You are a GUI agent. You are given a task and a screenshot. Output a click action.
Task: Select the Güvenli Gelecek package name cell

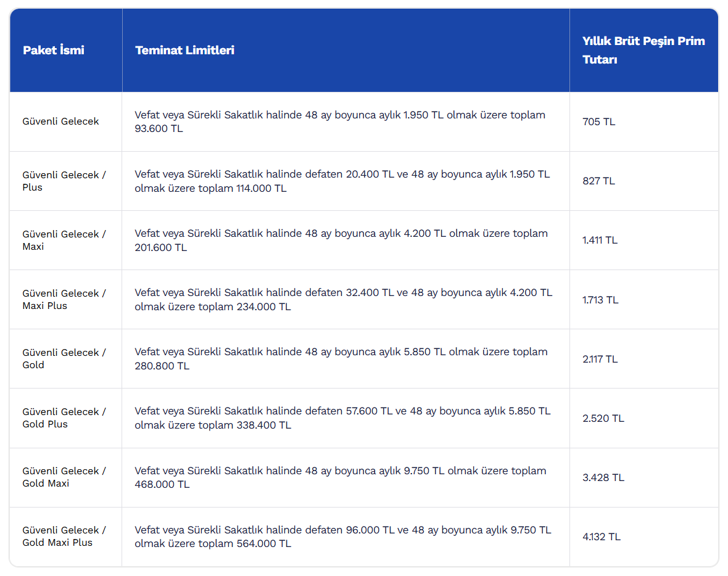[60, 121]
